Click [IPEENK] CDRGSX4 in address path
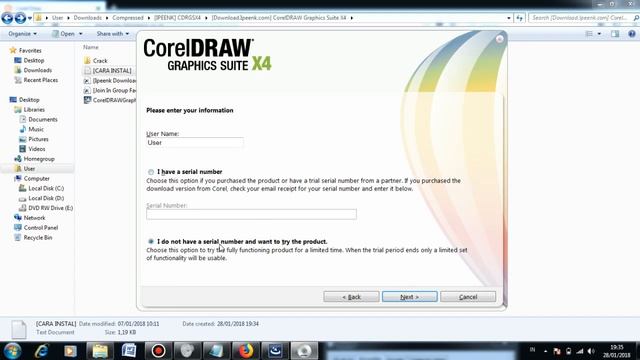Screen dimensions: 640x360 pos(178,18)
